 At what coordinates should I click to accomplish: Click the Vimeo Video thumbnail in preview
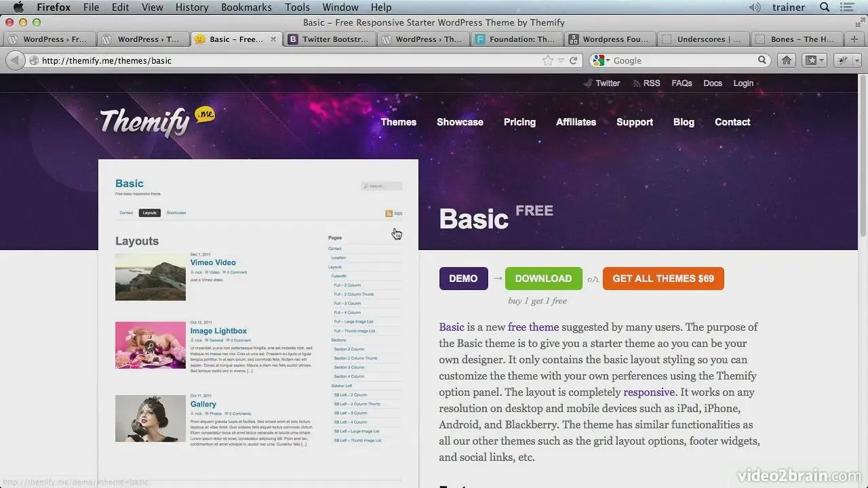tap(151, 277)
